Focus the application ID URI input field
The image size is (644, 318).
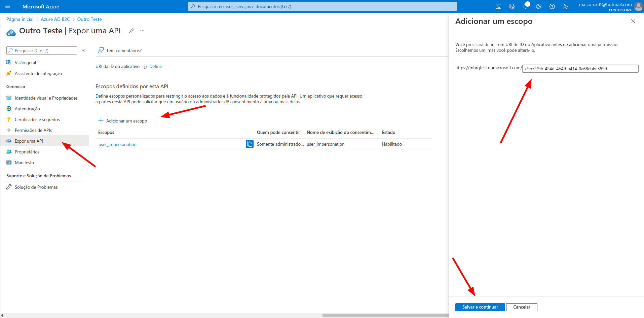[580, 69]
